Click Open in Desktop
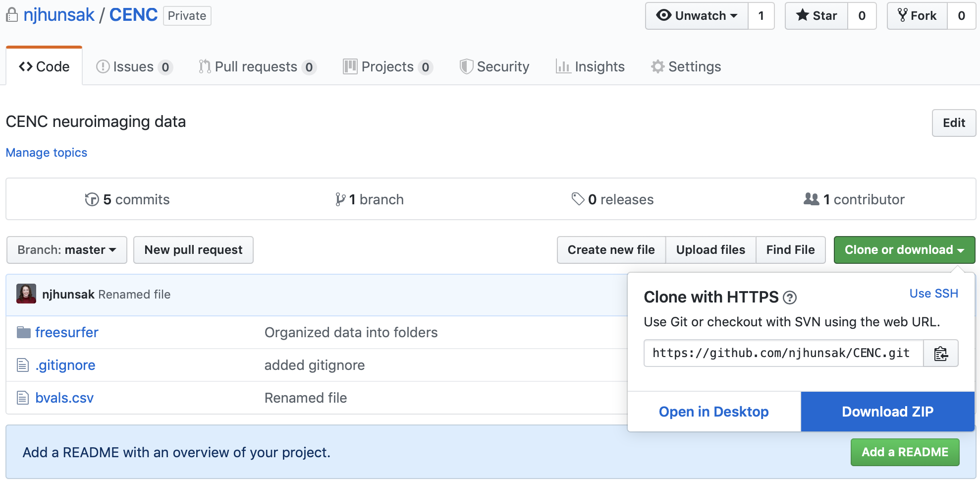The image size is (980, 483). [714, 412]
